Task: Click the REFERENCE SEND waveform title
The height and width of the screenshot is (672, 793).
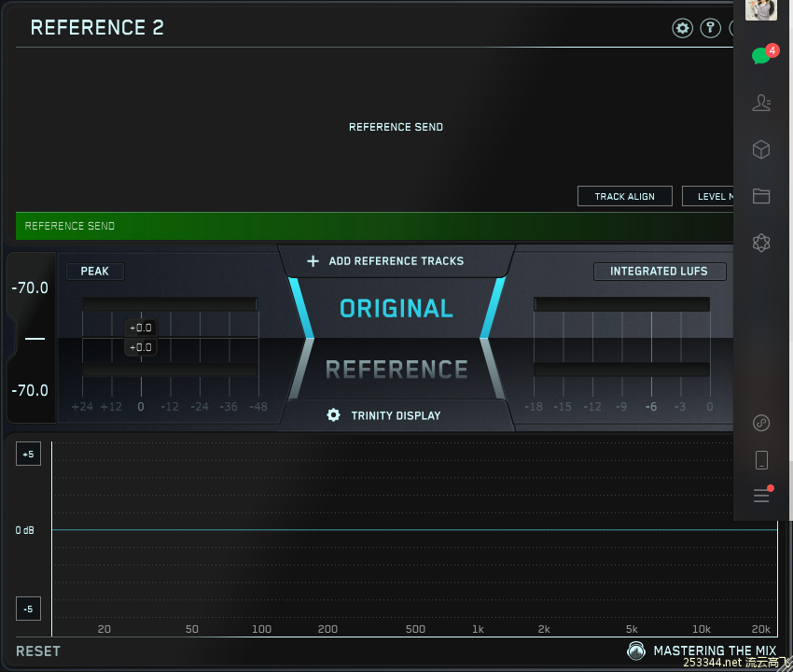Action: (396, 127)
